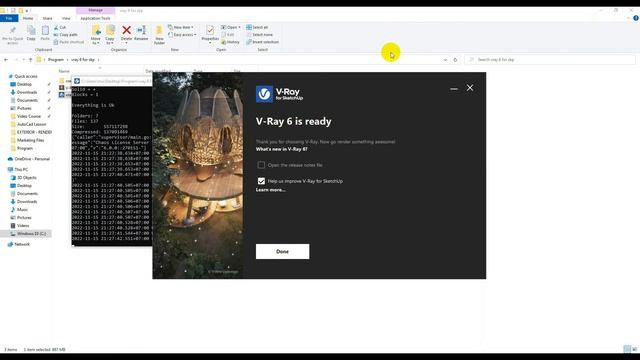Click Edit in the Open group

pos(228,35)
